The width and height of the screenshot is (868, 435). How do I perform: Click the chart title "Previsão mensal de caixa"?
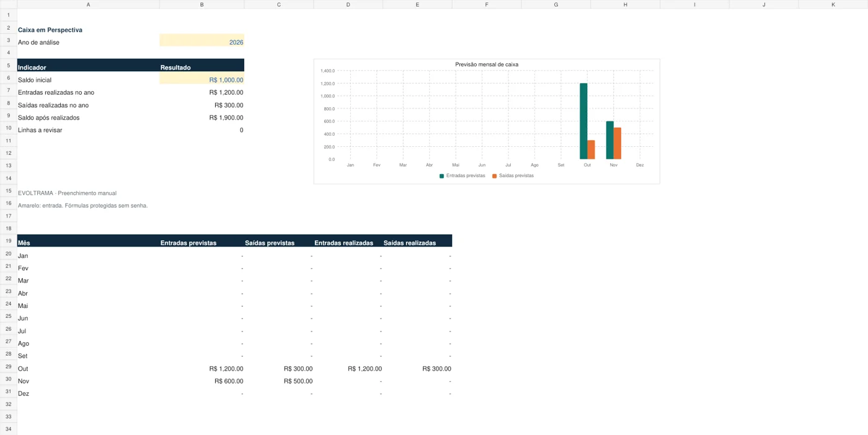[487, 64]
